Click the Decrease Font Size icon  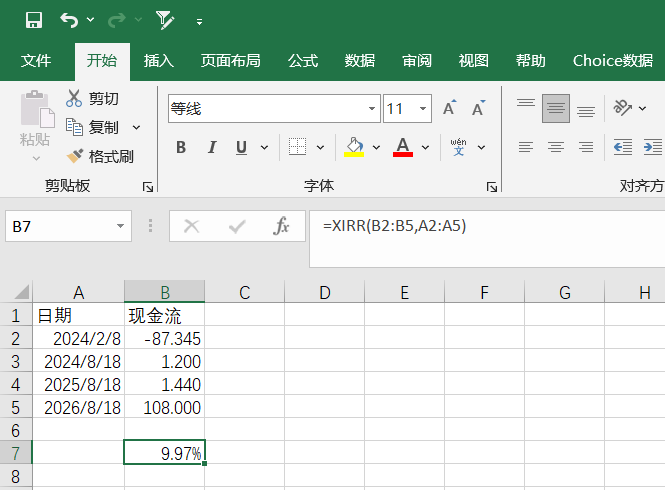point(479,108)
